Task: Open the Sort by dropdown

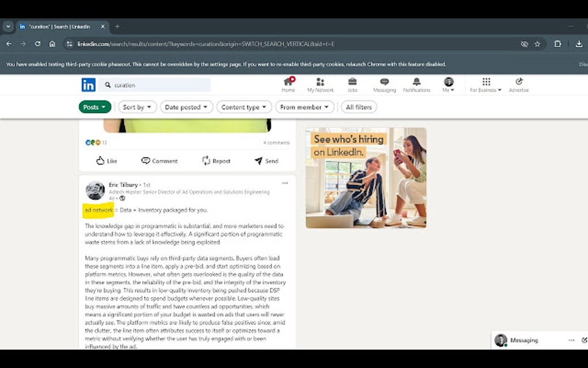Action: tap(137, 107)
